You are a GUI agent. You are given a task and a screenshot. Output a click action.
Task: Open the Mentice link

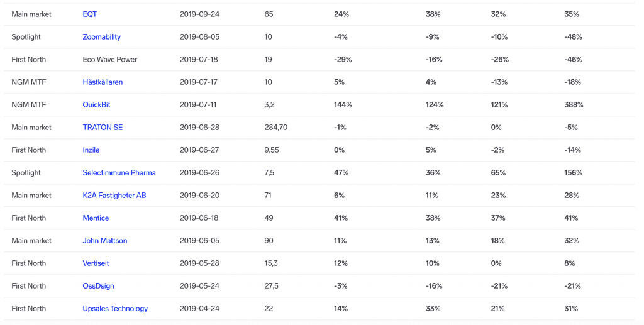pos(96,218)
